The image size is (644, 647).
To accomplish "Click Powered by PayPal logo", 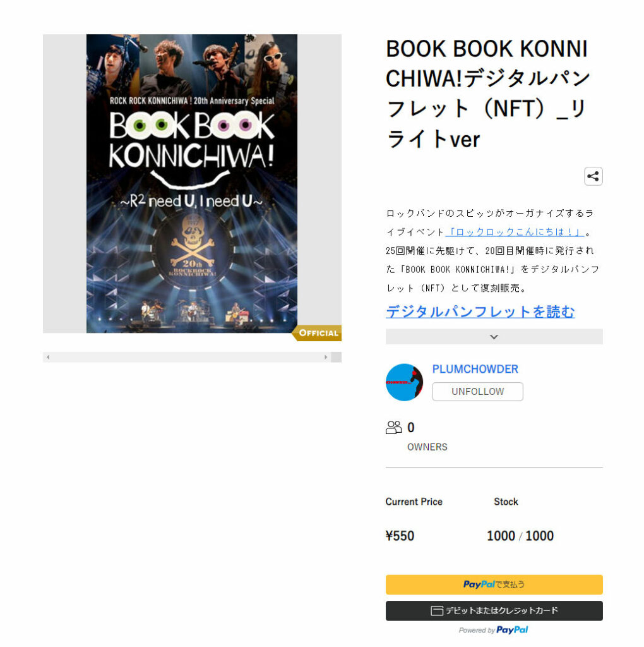I will (x=512, y=630).
